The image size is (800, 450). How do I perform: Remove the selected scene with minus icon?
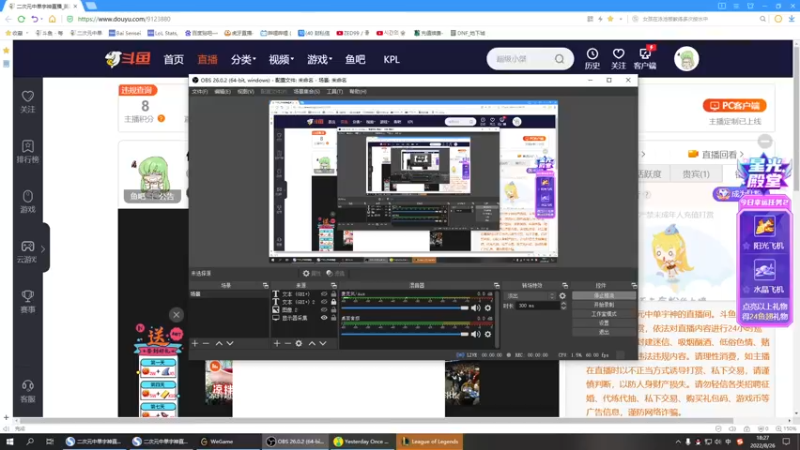[206, 343]
